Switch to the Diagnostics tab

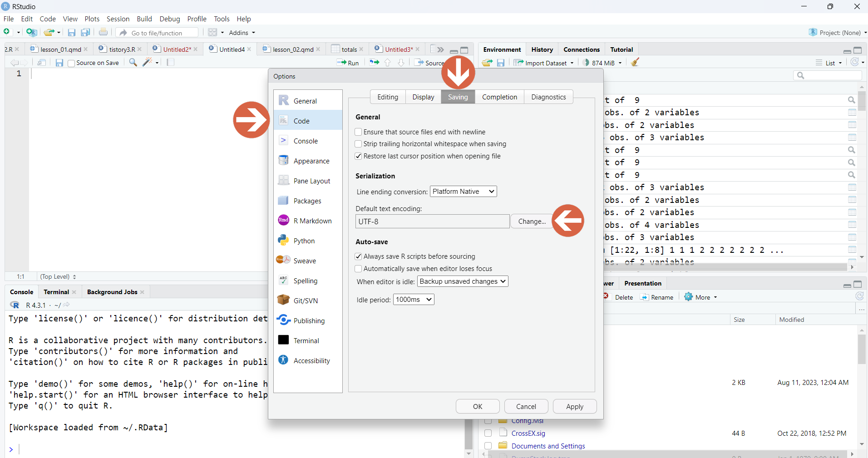click(548, 97)
